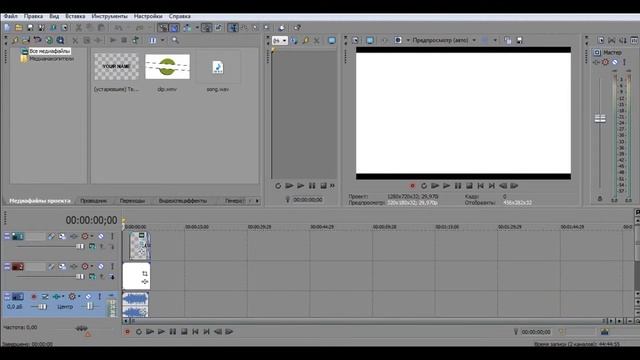The image size is (640, 360).
Task: Remove unused media with the bolt icon
Action: 15,40
